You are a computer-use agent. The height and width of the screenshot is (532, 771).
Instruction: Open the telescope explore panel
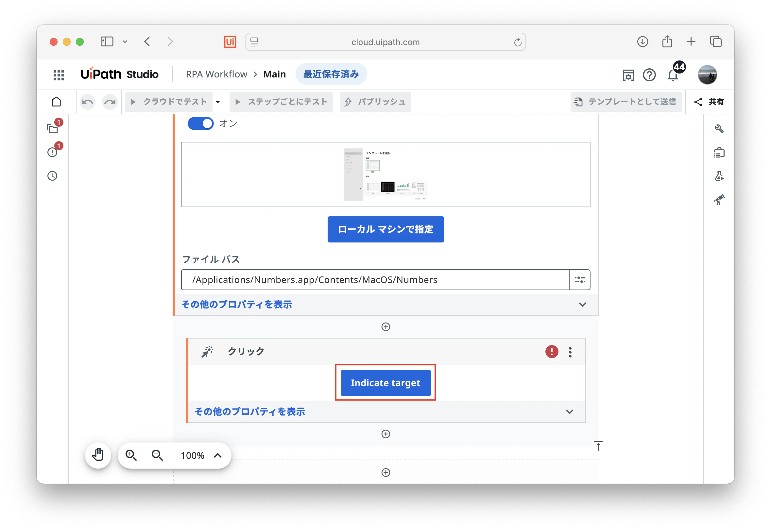[719, 199]
